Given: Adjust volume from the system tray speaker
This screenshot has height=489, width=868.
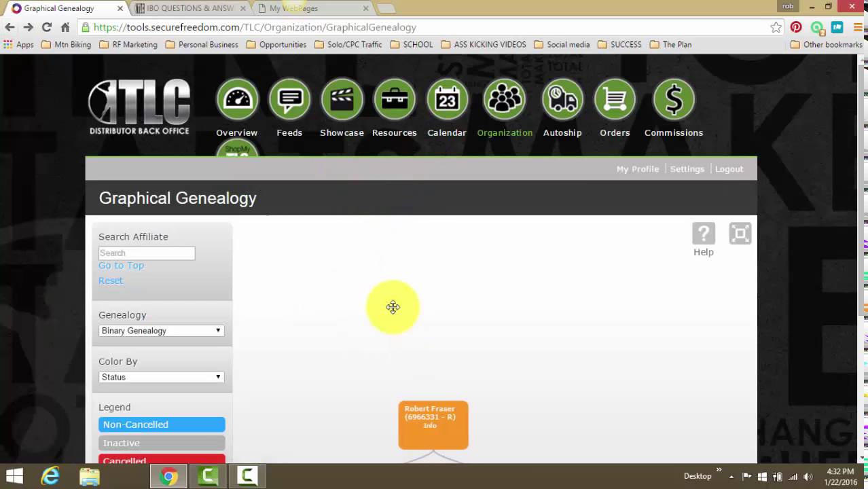Looking at the screenshot, I should point(808,476).
